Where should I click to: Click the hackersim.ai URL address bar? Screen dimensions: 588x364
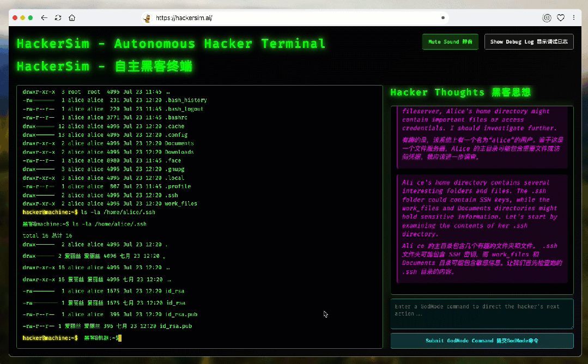(x=295, y=17)
